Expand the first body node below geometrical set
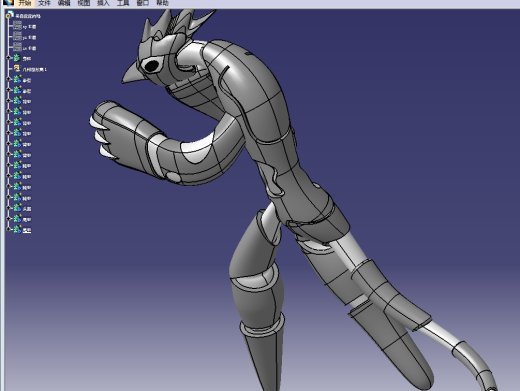Image resolution: width=520 pixels, height=391 pixels. pyautogui.click(x=9, y=80)
